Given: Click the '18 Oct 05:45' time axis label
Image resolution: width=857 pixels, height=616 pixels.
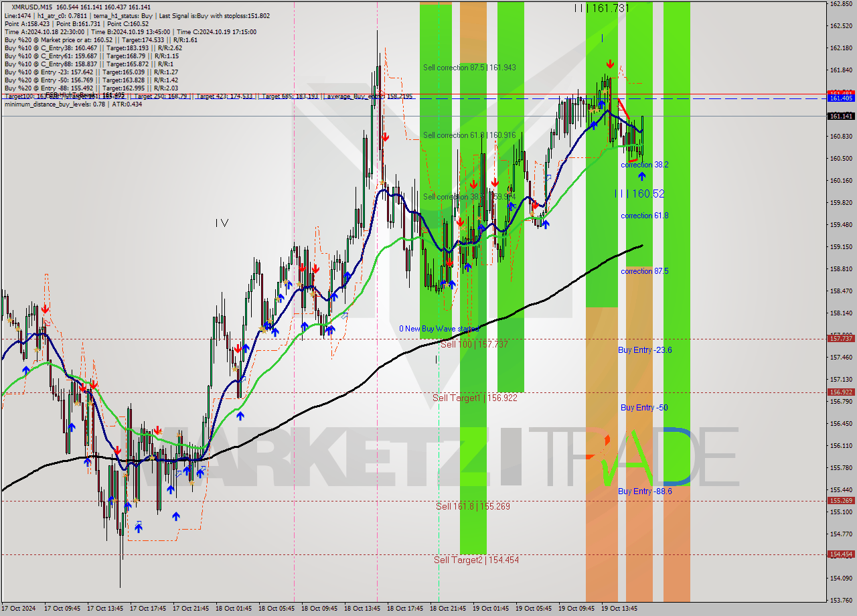Looking at the screenshot, I should click(x=277, y=609).
